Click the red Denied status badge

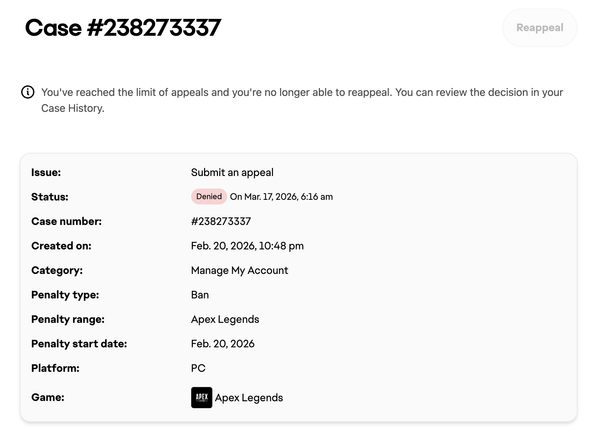[209, 197]
